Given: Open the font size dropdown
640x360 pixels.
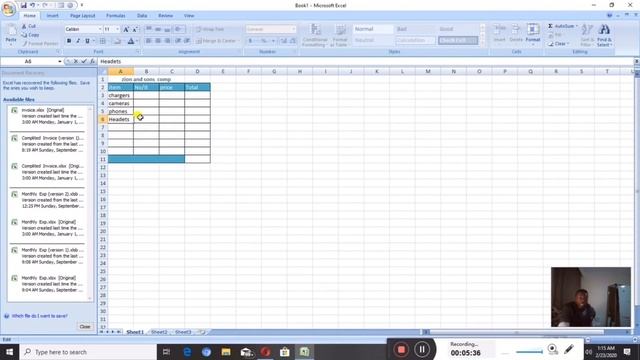Looking at the screenshot, I should pyautogui.click(x=118, y=29).
